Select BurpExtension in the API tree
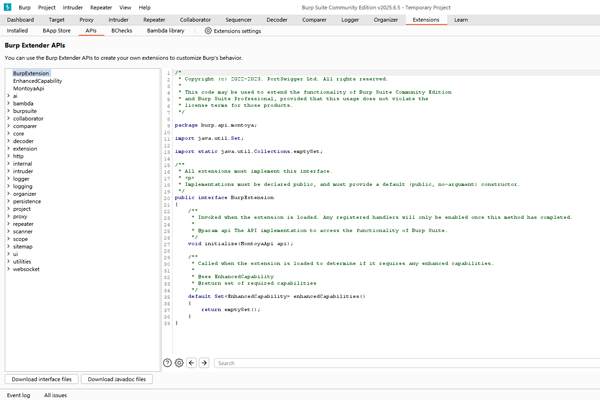Screen dimensions: 600x400 point(31,73)
